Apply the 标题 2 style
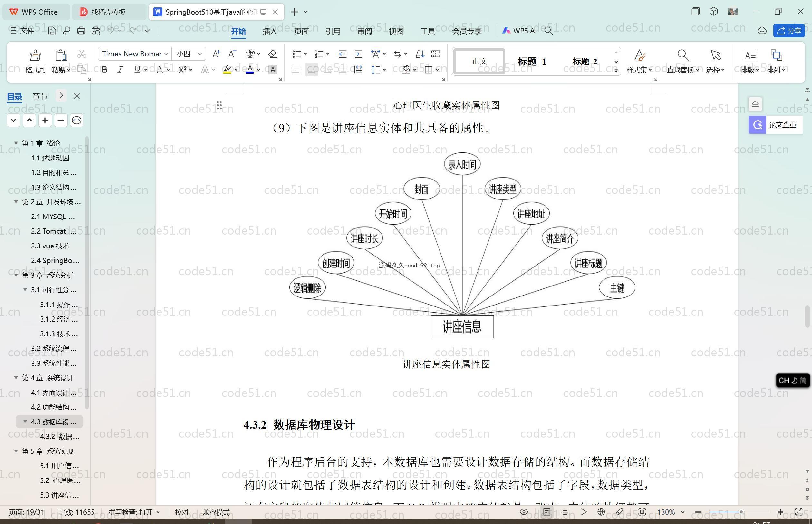This screenshot has height=524, width=812. [x=585, y=61]
